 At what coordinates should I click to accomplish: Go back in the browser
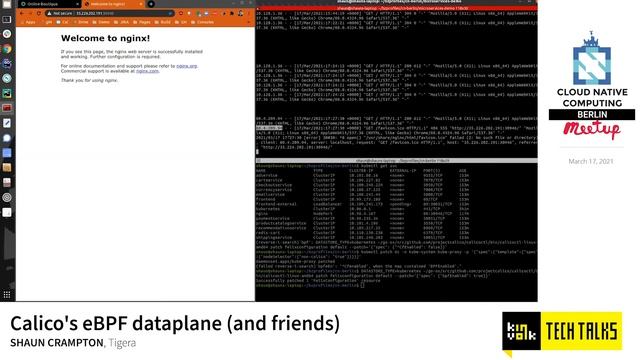click(x=22, y=13)
